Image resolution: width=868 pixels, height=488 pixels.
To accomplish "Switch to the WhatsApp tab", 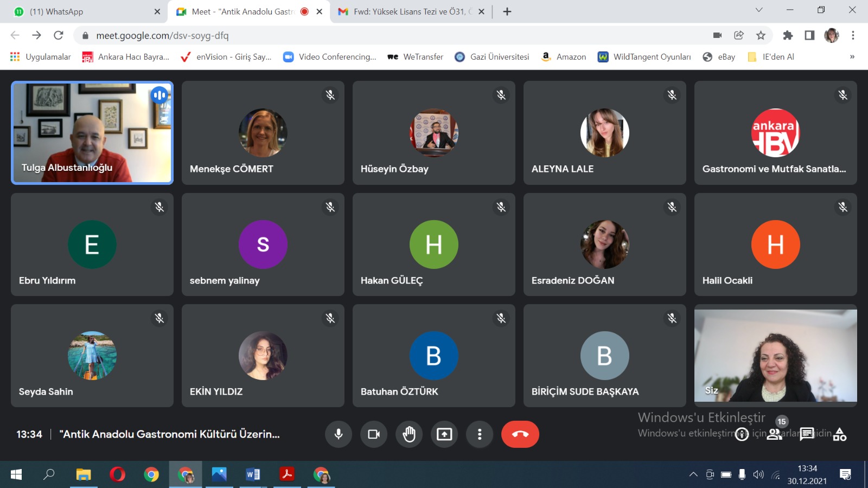I will [81, 11].
